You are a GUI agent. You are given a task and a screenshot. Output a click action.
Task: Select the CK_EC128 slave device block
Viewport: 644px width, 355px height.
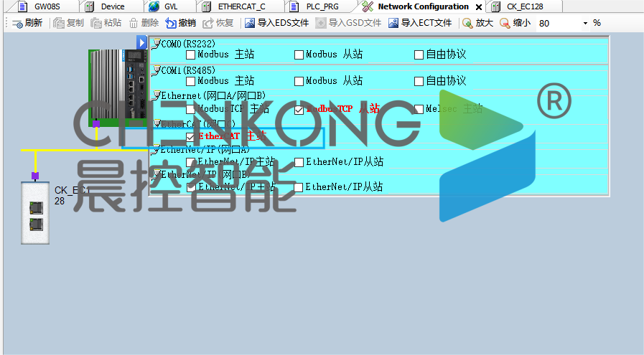pos(35,213)
